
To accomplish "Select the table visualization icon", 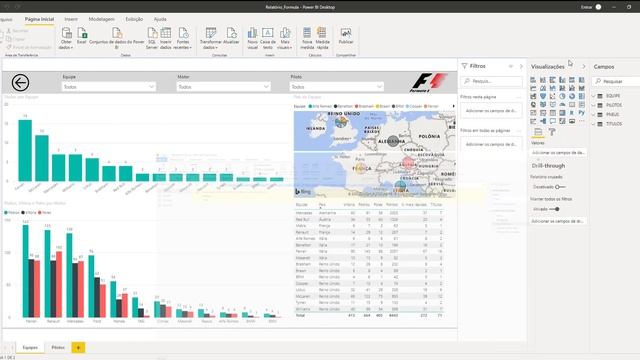I will click(x=553, y=113).
